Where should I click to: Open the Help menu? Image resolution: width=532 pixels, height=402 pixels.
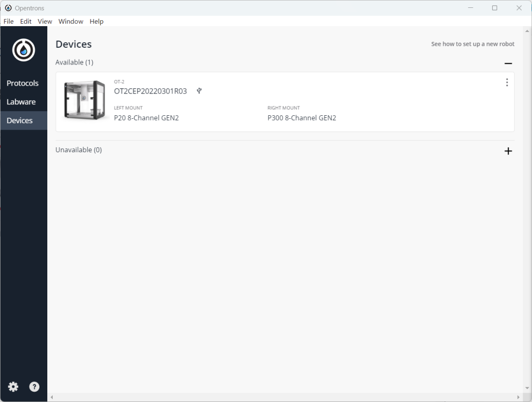[x=97, y=21]
